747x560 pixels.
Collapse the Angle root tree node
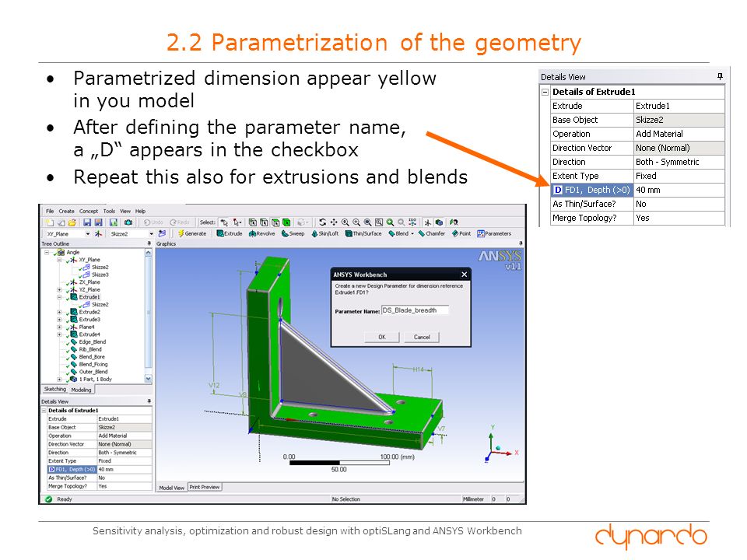pyautogui.click(x=47, y=252)
